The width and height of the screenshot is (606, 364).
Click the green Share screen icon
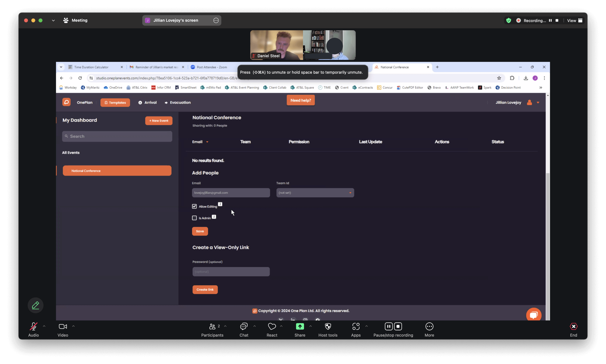[300, 326]
